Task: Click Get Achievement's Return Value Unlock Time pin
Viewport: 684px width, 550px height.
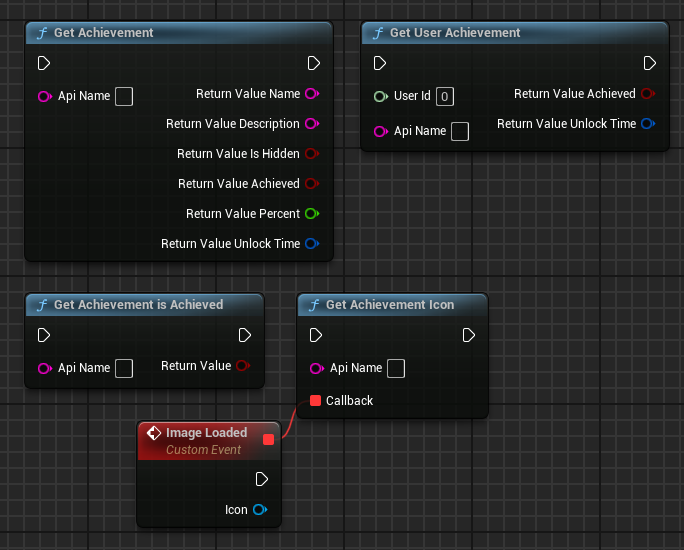Action: coord(311,244)
